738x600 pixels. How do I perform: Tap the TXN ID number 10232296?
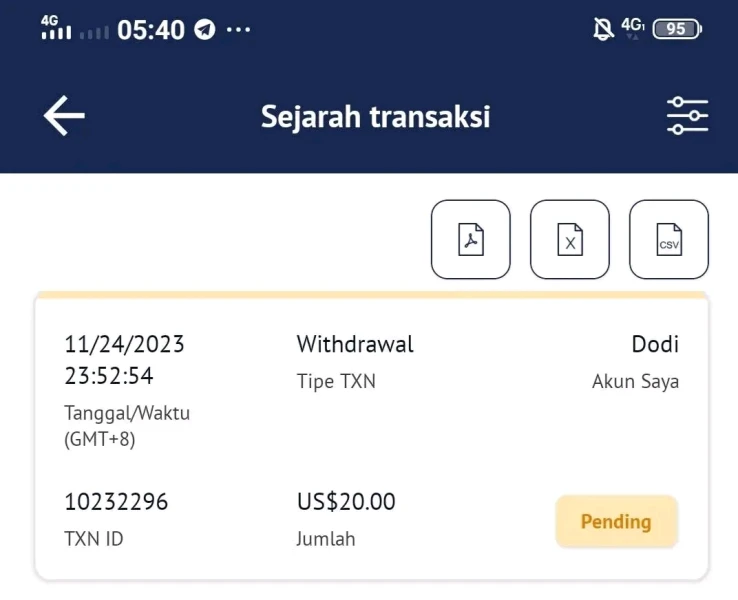[116, 502]
